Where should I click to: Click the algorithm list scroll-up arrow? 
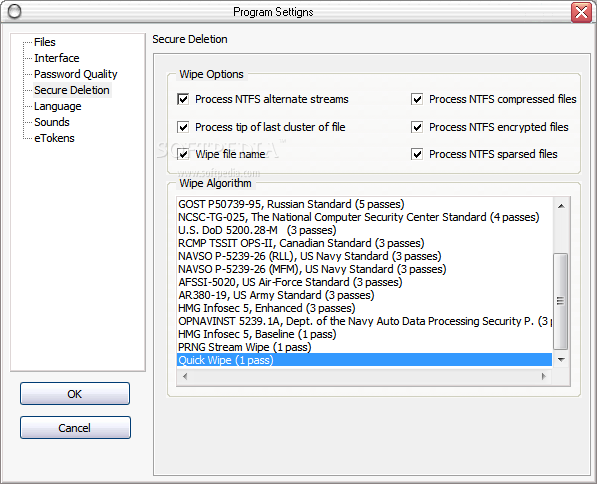(x=561, y=206)
